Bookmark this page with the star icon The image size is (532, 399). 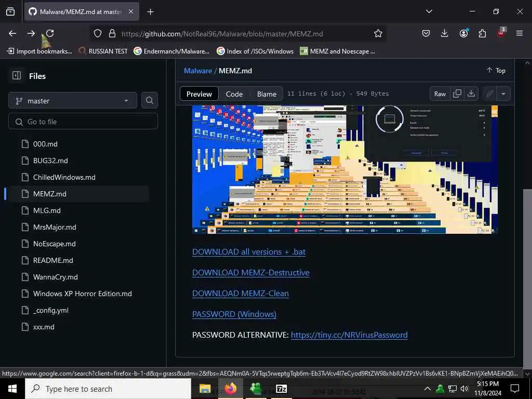[378, 33]
